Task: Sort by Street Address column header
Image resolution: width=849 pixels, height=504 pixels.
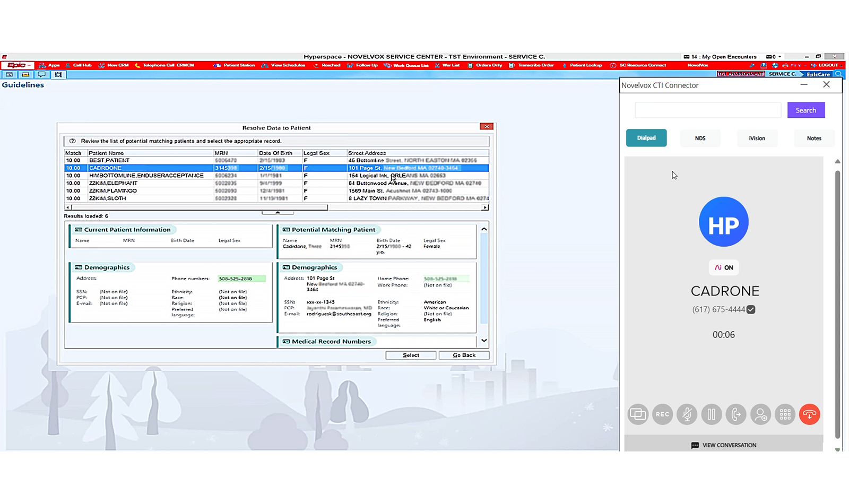Action: tap(418, 153)
